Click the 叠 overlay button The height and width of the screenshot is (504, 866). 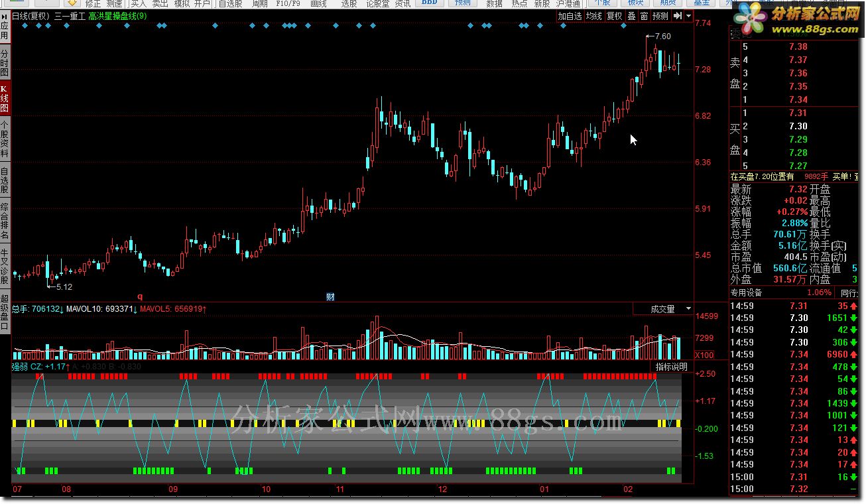(631, 16)
